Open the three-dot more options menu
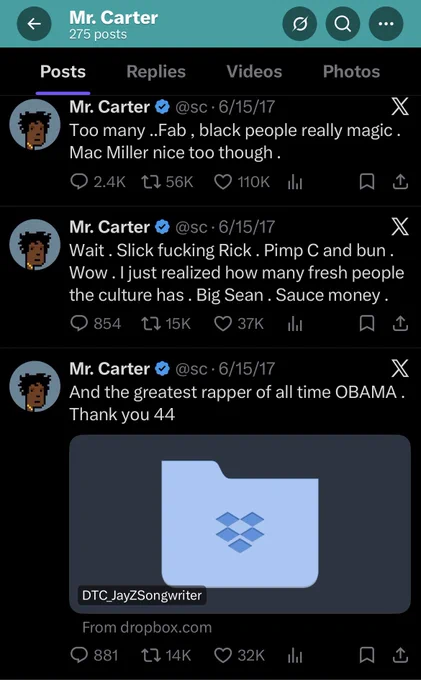The width and height of the screenshot is (421, 680). pyautogui.click(x=386, y=24)
